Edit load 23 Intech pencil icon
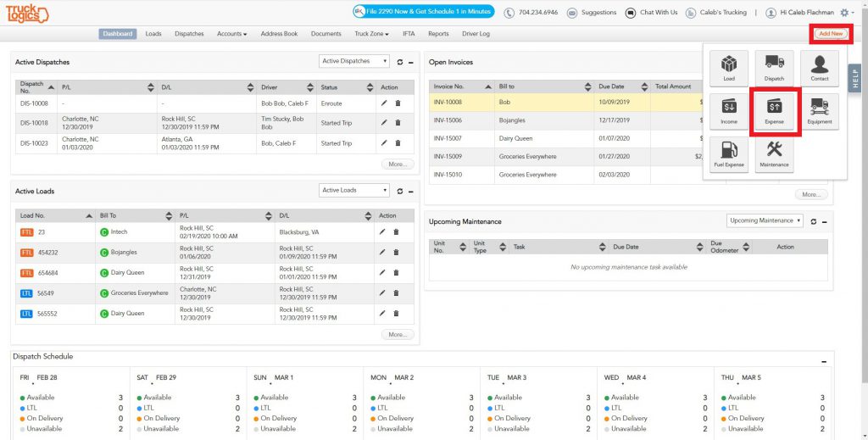Viewport: 868px width, 440px height. tap(382, 232)
